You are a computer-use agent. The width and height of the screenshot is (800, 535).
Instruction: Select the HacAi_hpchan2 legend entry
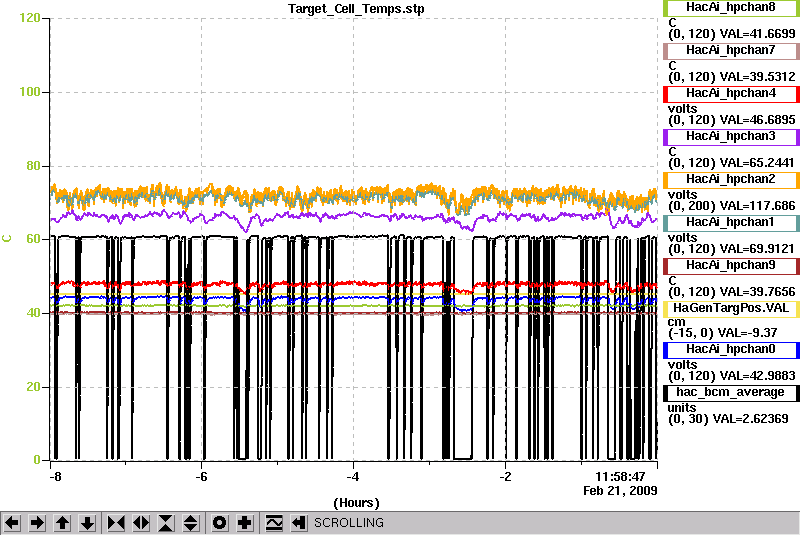click(731, 180)
